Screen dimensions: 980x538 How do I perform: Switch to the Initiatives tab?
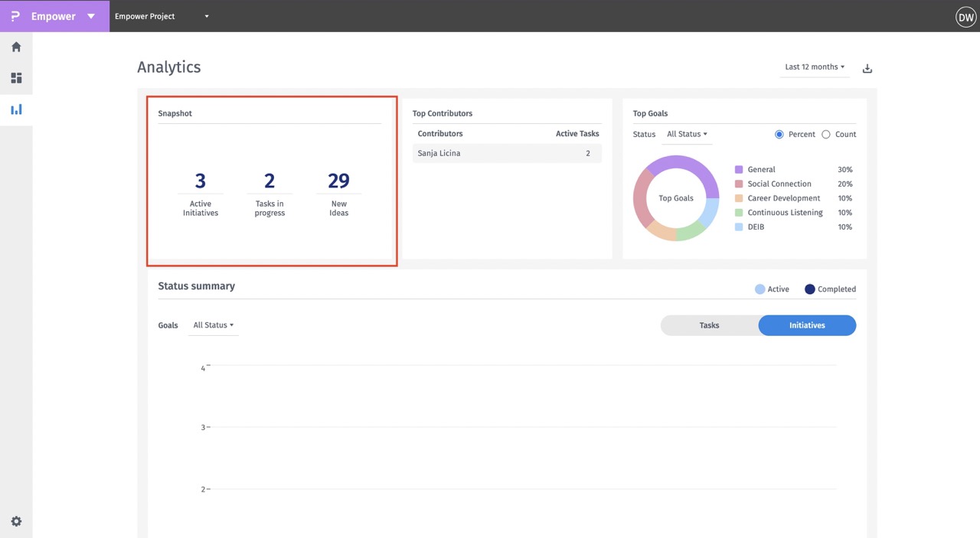[x=807, y=325]
